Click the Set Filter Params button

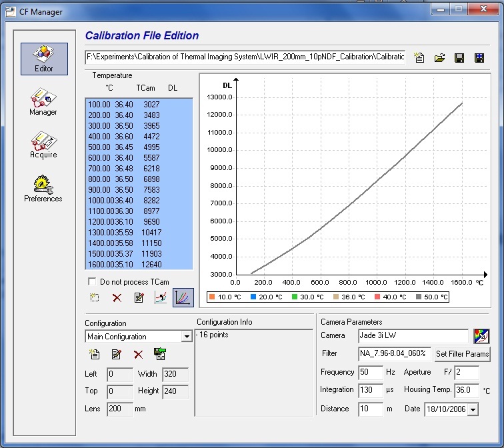(462, 354)
